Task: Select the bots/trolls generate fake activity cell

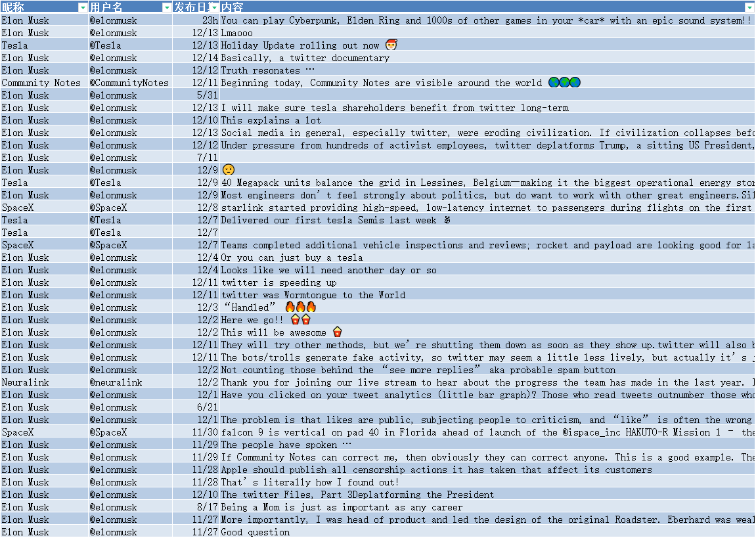Action: coord(487,358)
